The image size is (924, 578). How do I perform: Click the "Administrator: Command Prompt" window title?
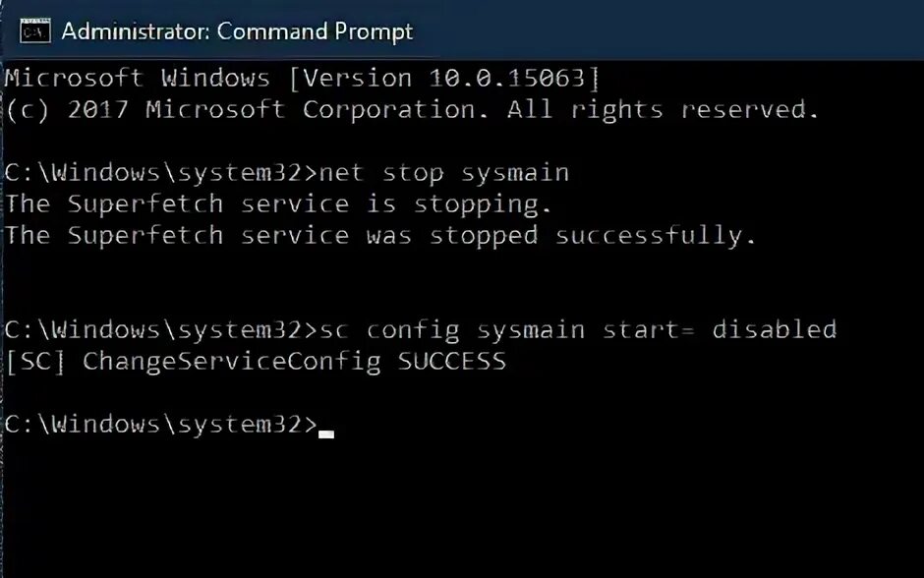click(237, 30)
